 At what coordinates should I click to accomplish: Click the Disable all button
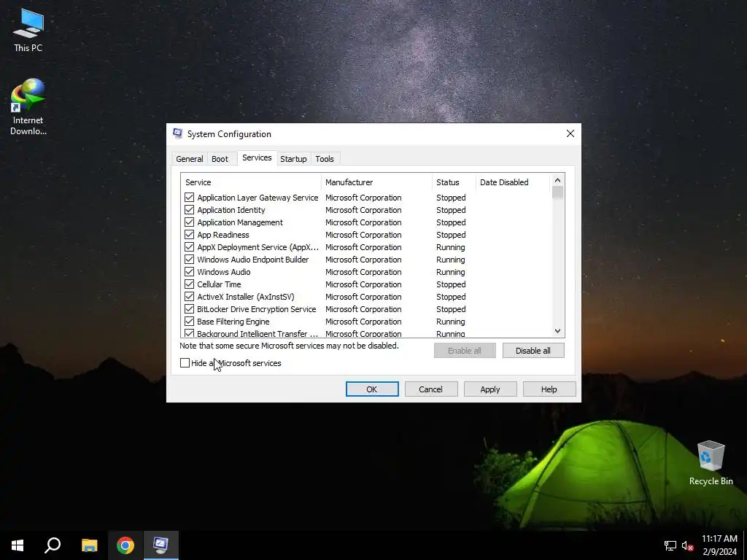pyautogui.click(x=533, y=351)
